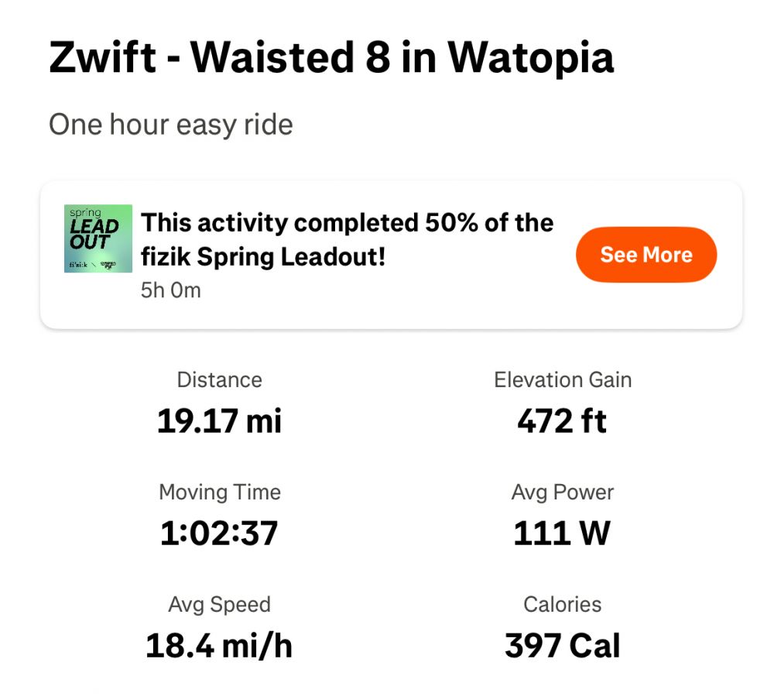
Task: Click the 5h 0m challenge progress text
Action: [170, 291]
